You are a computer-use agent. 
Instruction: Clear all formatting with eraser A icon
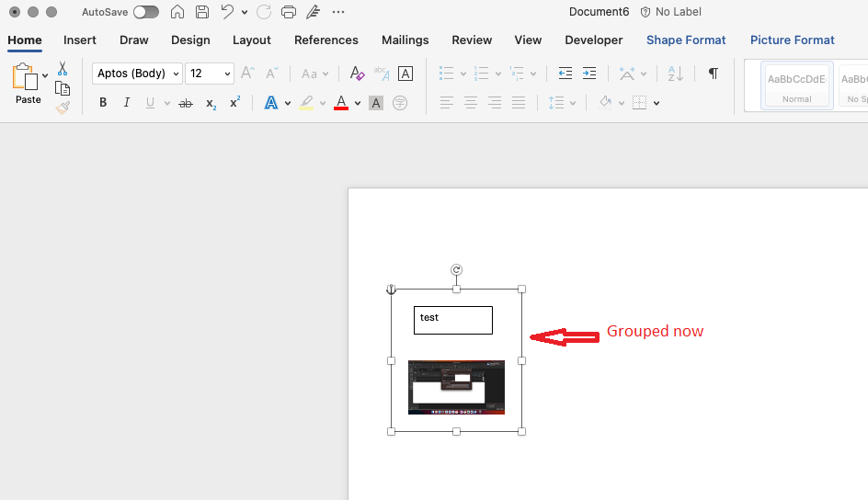pos(357,73)
